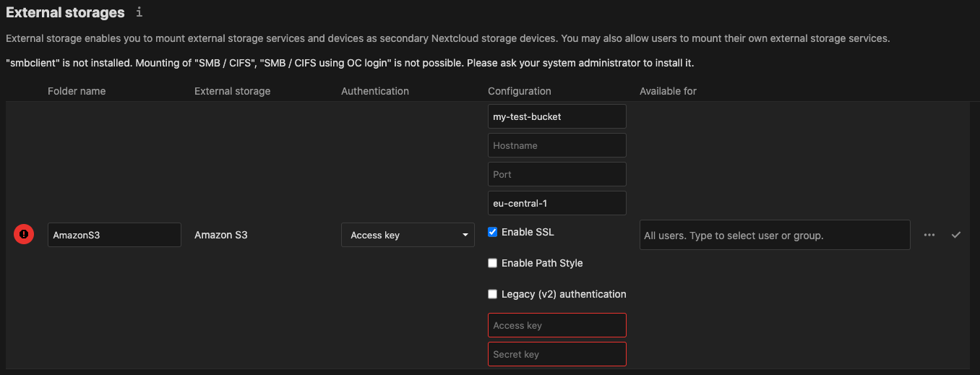Focus the Secret key input field
The width and height of the screenshot is (980, 375).
[x=556, y=354]
